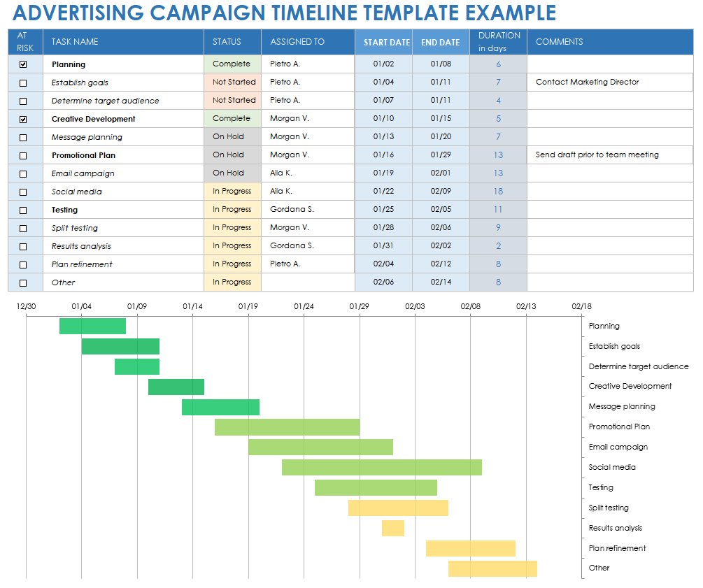Select the COMMENTS column header
The height and width of the screenshot is (588, 703).
coord(559,42)
